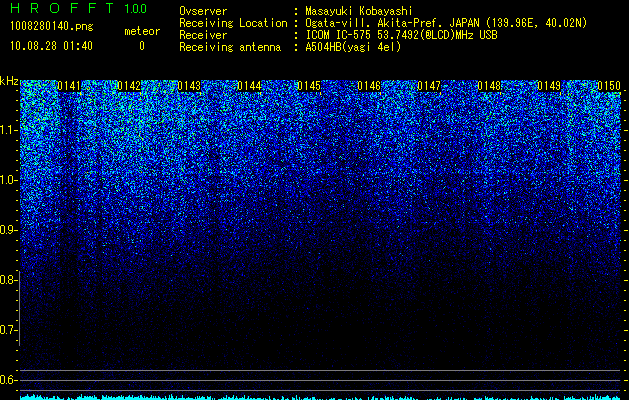Viewport: 629px width, 400px height.
Task: Click the 0144 time marker
Action: pyautogui.click(x=249, y=86)
